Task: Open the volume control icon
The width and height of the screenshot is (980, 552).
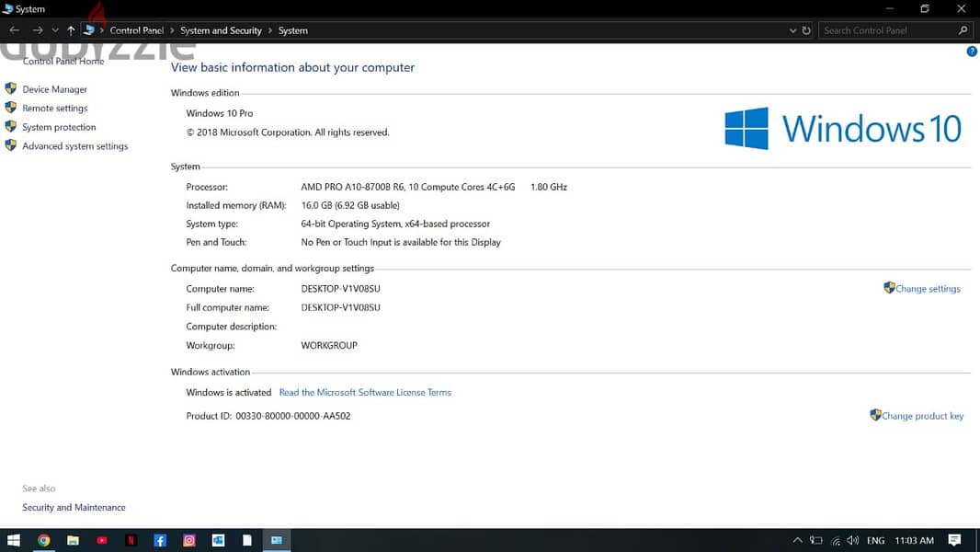Action: tap(853, 540)
